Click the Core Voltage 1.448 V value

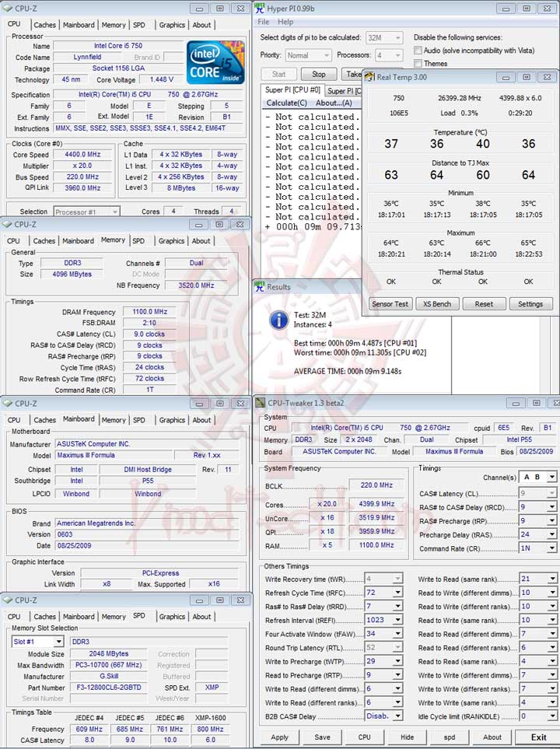[162, 80]
